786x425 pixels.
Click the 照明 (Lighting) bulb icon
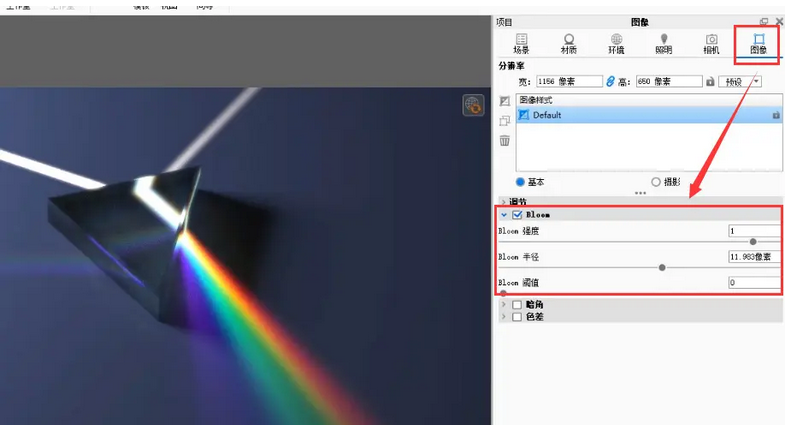pyautogui.click(x=663, y=43)
